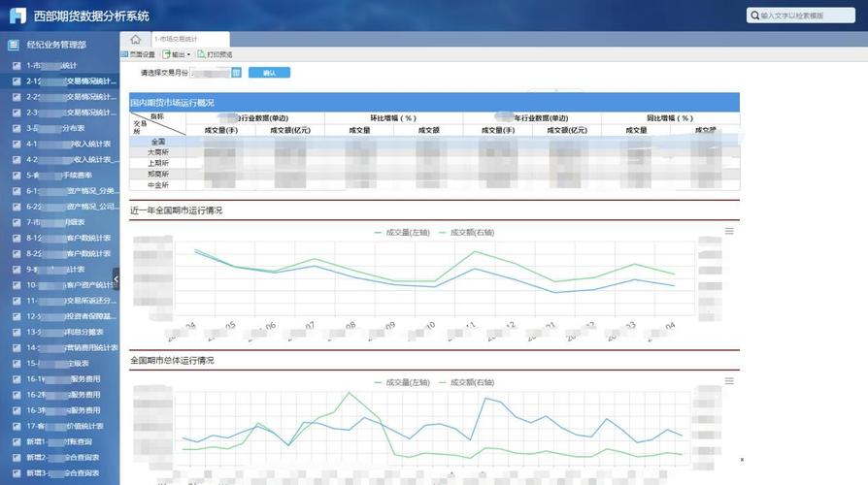Click the 全国 row in the overview table
The width and height of the screenshot is (868, 485).
pyautogui.click(x=435, y=142)
